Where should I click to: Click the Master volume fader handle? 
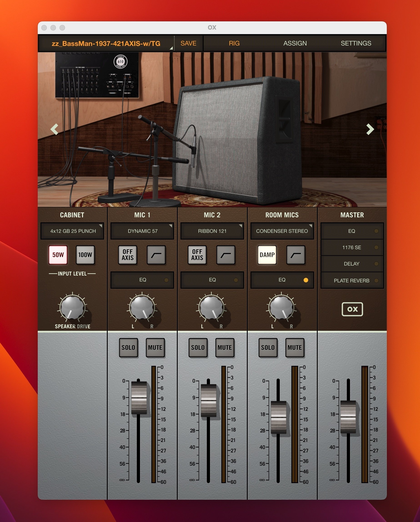(348, 417)
